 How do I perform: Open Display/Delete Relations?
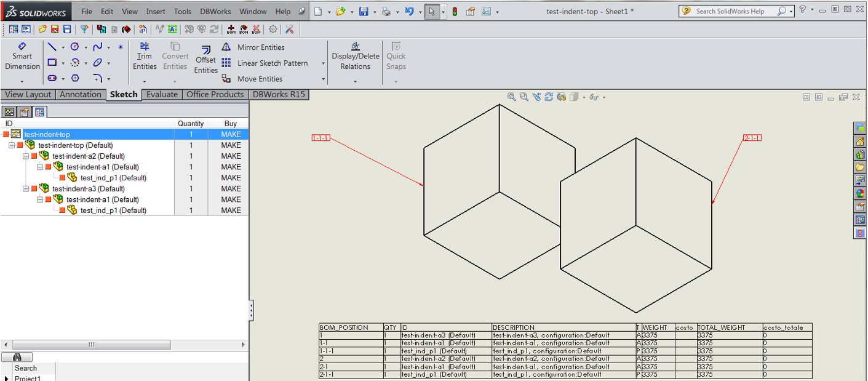356,56
